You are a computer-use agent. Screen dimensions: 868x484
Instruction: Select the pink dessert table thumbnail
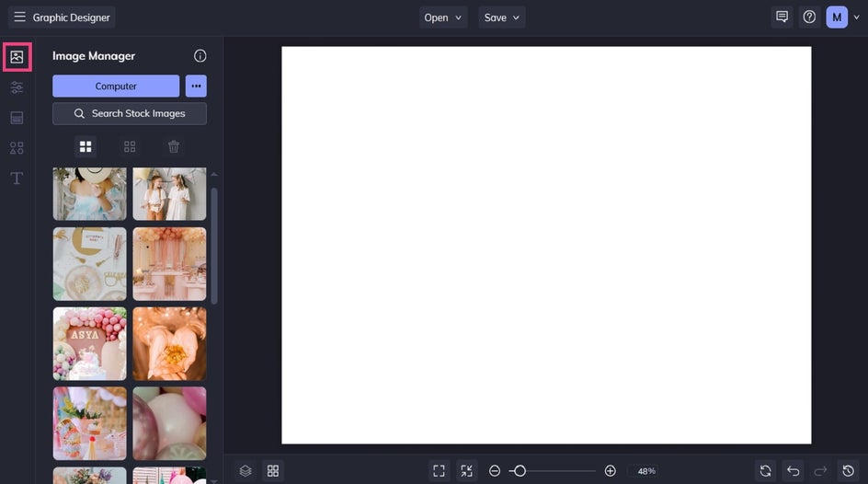click(x=169, y=264)
